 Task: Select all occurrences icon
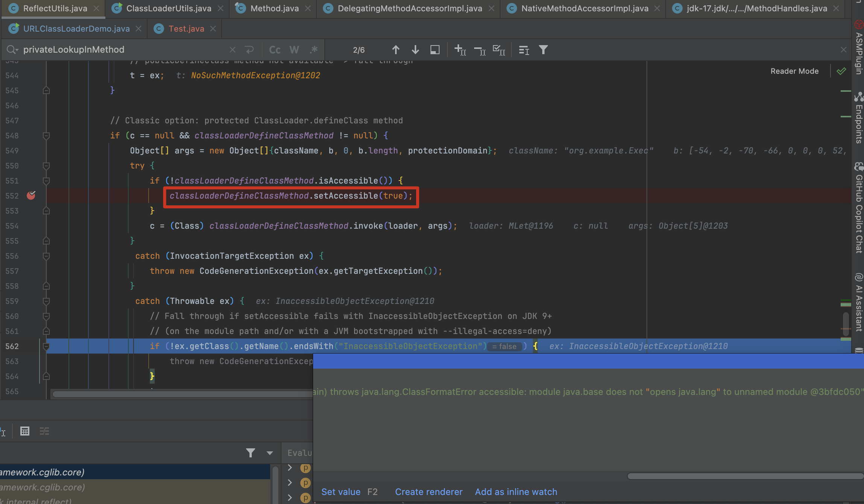[x=499, y=50]
